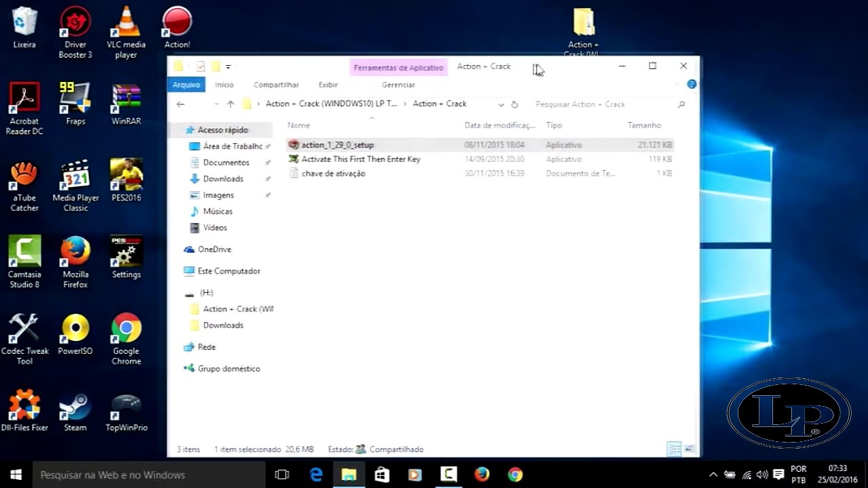Open Vídeos in the sidebar
Viewport: 868px width, 488px height.
[x=215, y=228]
